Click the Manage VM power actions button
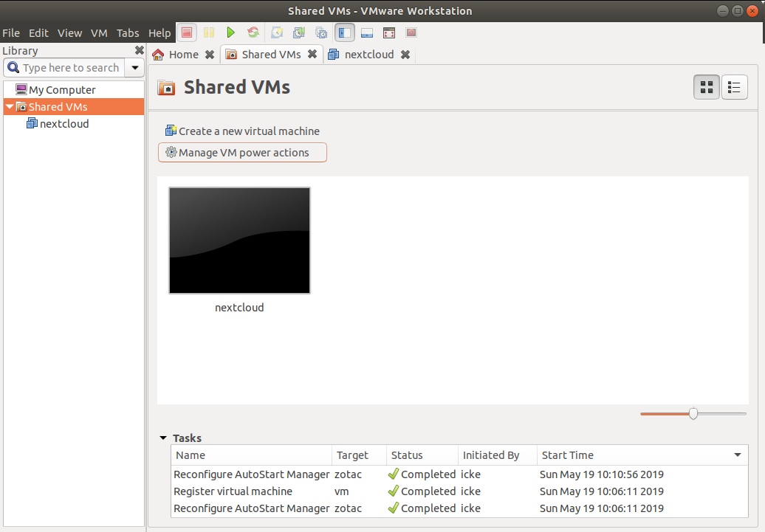 point(242,152)
